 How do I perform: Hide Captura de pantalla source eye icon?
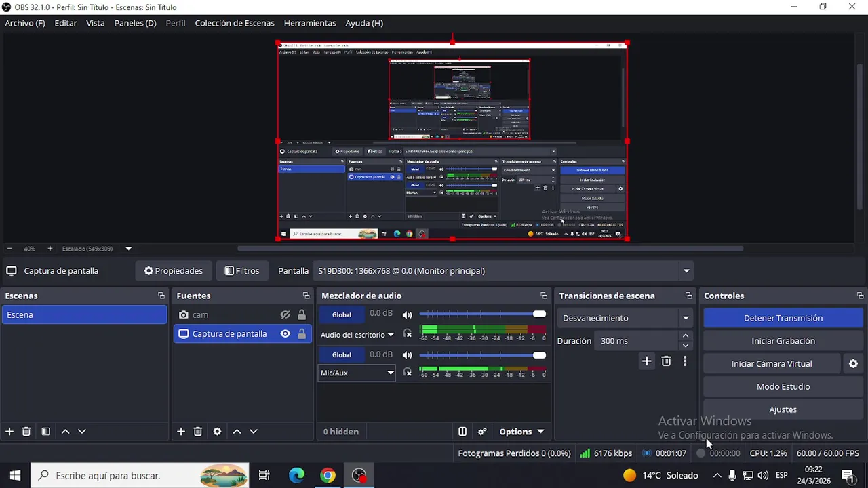click(285, 334)
